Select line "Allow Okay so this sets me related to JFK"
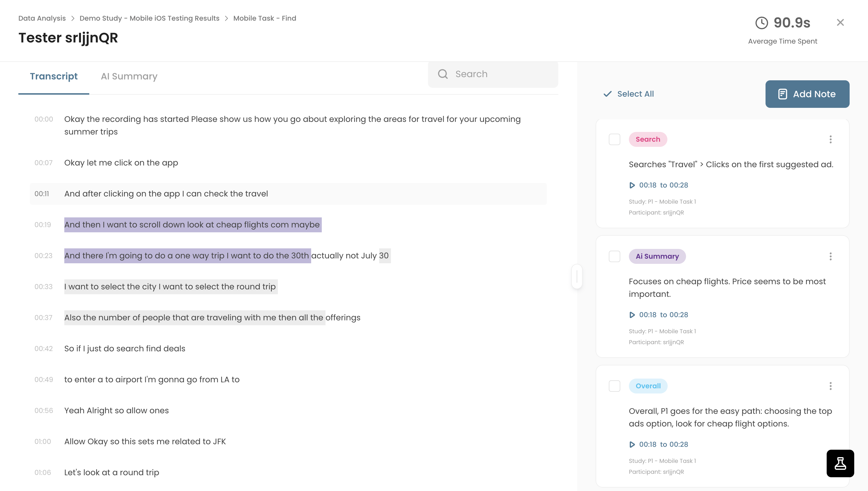The image size is (868, 491). point(145,442)
